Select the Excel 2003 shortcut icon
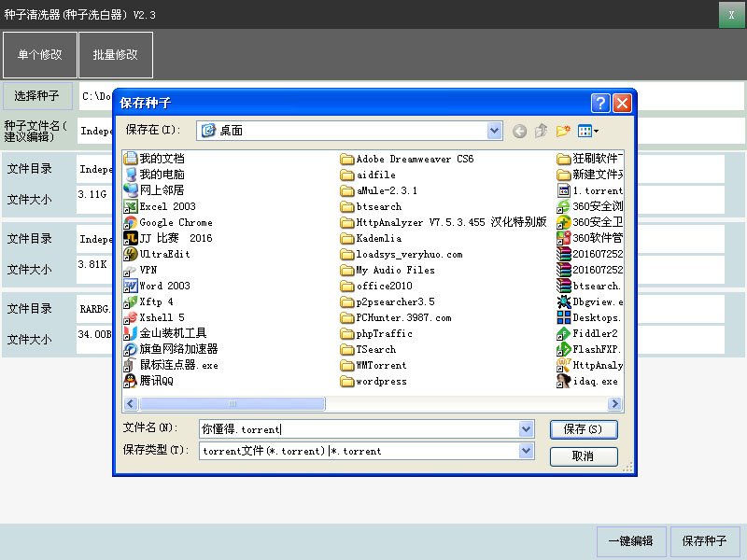 coord(131,206)
